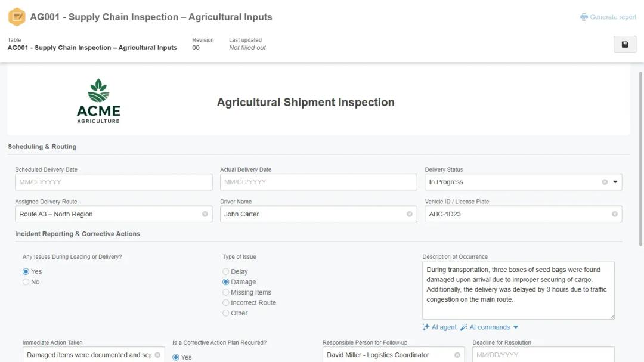644x362 pixels.
Task: Click the orange form app icon
Action: click(x=17, y=17)
